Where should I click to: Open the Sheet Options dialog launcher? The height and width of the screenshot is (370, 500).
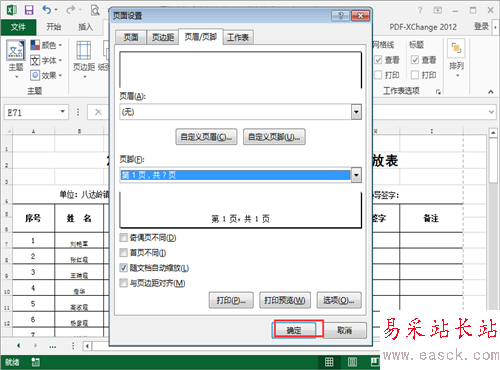coord(438,91)
